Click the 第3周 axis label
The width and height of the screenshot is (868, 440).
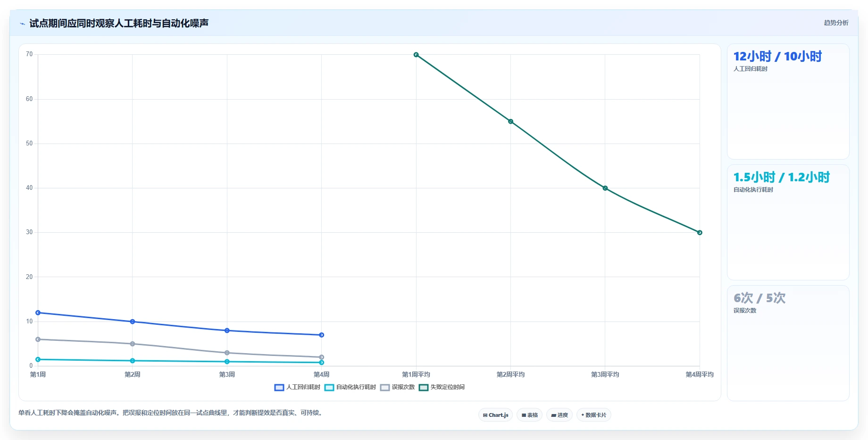tap(227, 374)
